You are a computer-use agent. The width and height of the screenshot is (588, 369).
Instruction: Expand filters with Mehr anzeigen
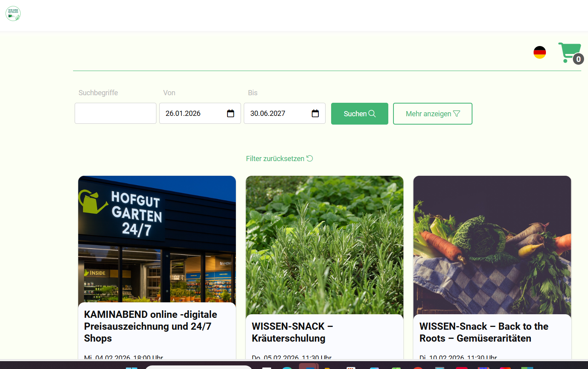pyautogui.click(x=432, y=114)
